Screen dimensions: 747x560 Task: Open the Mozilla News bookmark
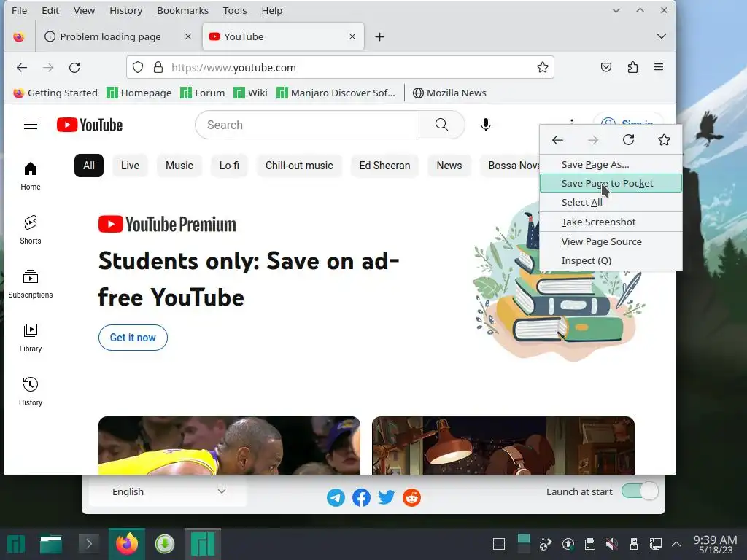449,93
